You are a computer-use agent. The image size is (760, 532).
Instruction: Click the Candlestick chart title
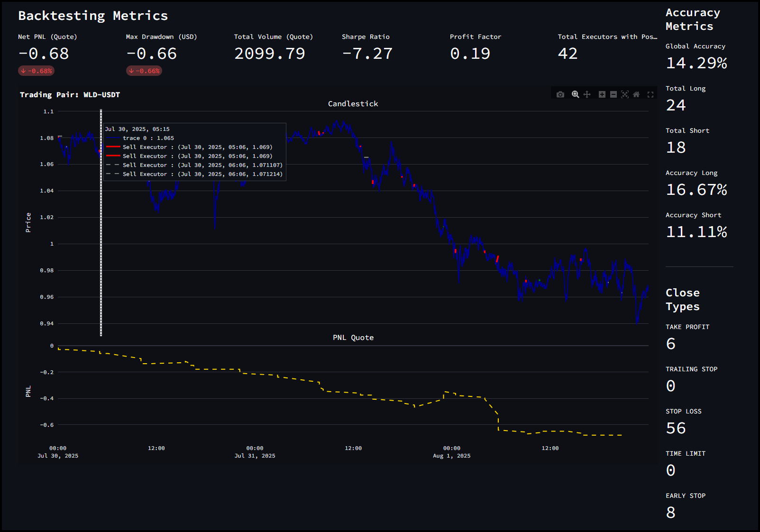point(353,103)
